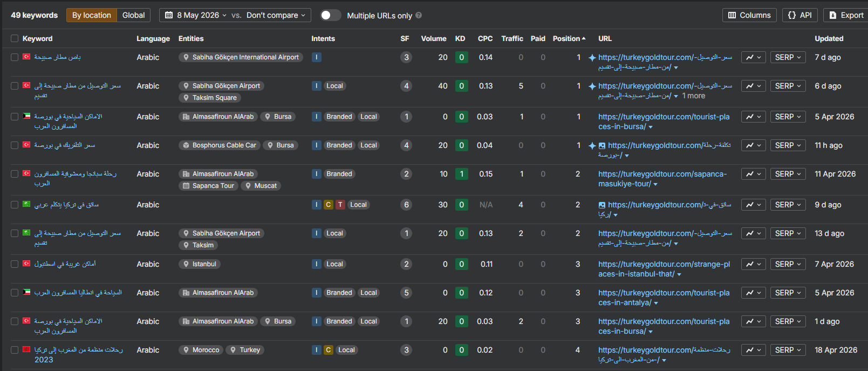
Task: Export the keyword list
Action: coord(845,15)
